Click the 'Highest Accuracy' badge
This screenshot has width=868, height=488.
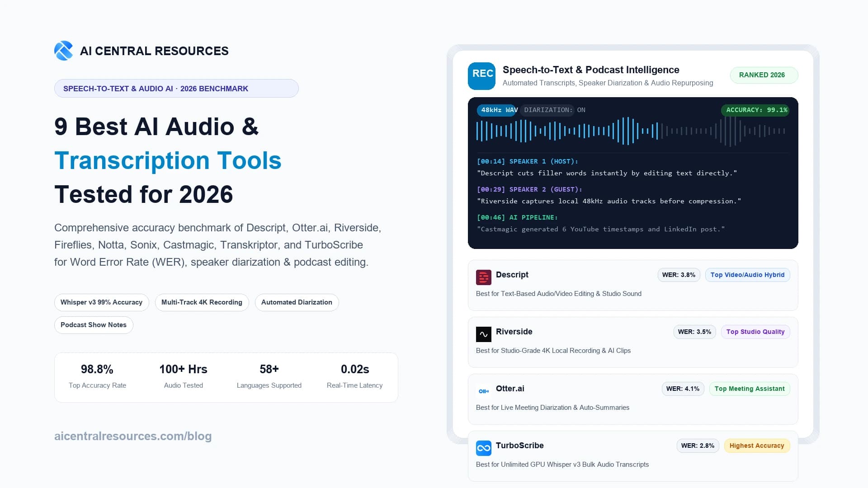(757, 446)
